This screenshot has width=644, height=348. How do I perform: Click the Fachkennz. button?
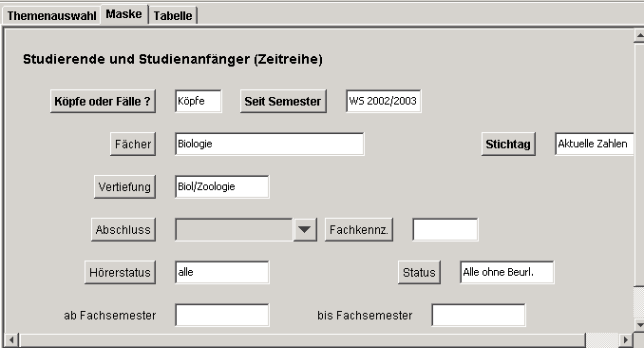coord(358,229)
